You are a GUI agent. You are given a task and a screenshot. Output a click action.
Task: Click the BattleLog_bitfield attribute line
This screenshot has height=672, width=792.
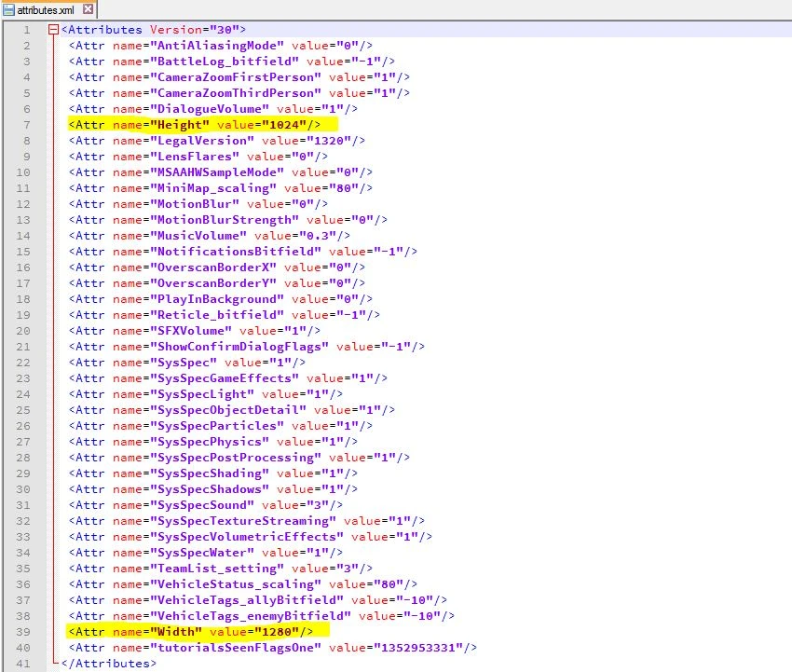click(x=232, y=62)
